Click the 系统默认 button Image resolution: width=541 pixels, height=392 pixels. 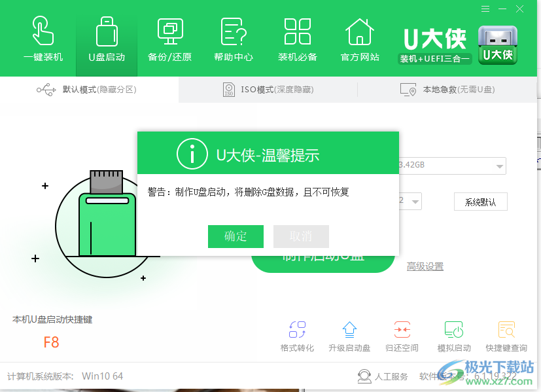coord(481,202)
